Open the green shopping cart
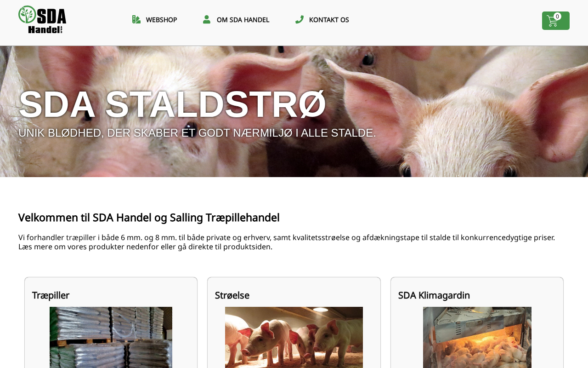588x368 pixels. (556, 21)
